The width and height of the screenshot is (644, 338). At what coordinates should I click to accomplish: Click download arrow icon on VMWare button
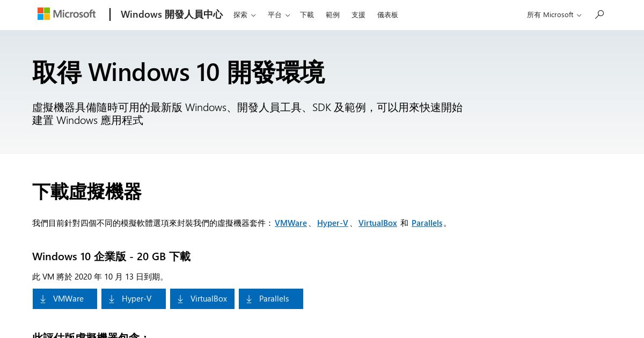tap(43, 299)
